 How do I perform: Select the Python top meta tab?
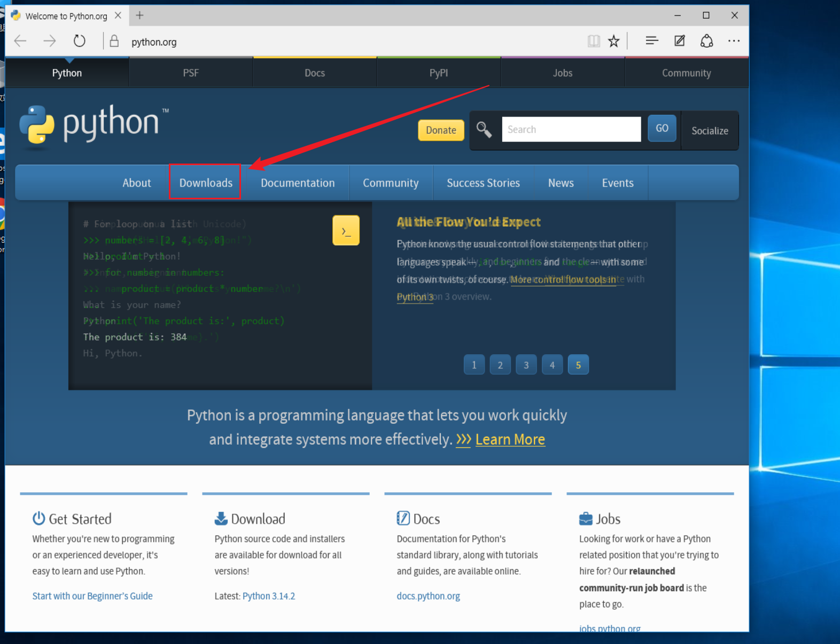coord(67,73)
